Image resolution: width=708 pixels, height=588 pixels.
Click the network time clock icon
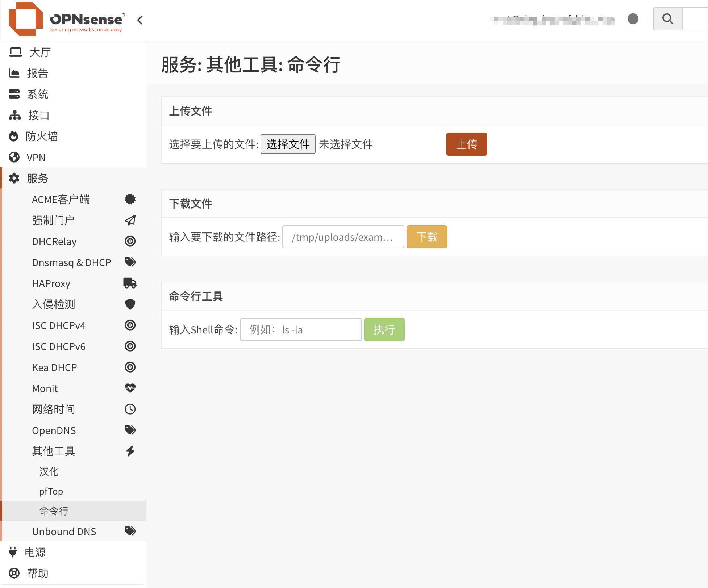[130, 409]
